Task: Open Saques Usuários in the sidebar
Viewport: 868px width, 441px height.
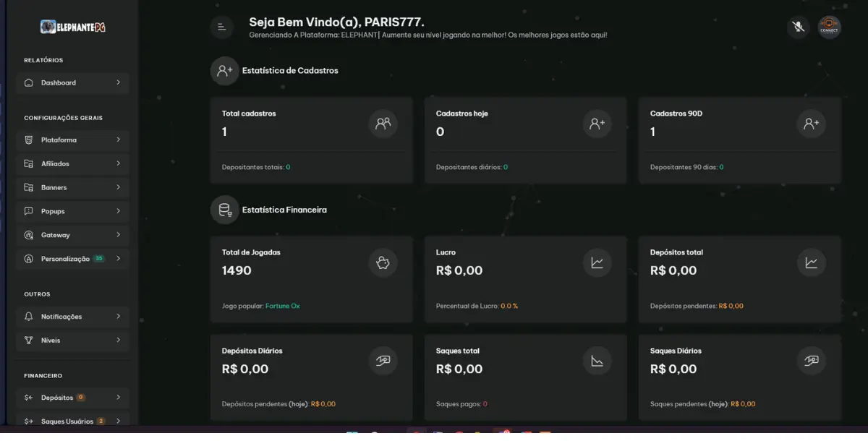Action: (x=67, y=421)
